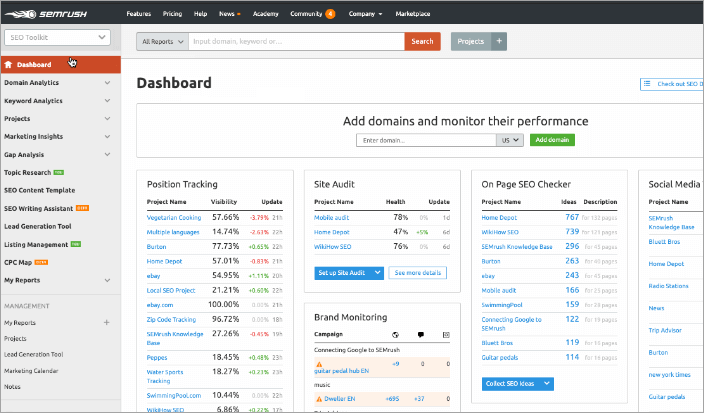Image resolution: width=704 pixels, height=413 pixels.
Task: Open Guitar pedals in On Page SEO Checker
Action: (x=500, y=358)
